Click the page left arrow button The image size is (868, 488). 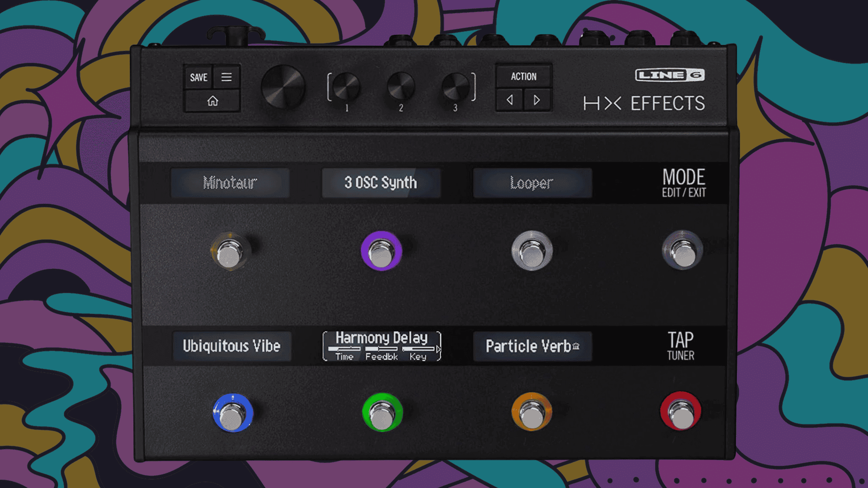(x=509, y=100)
